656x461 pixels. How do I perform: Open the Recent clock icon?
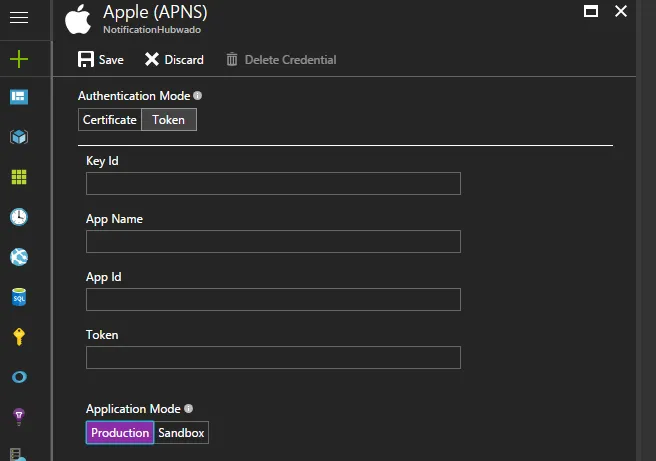click(x=19, y=217)
